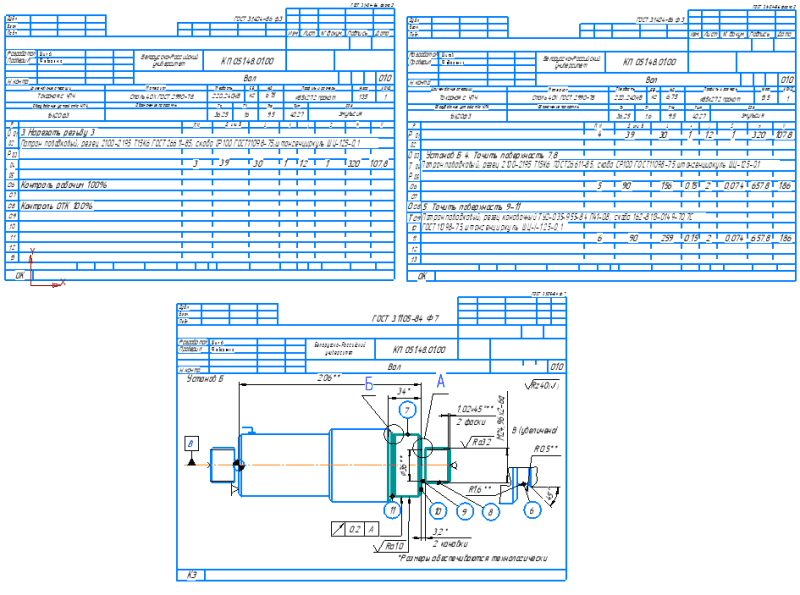Click the КЭ cell on the sketch sheet
The height and width of the screenshot is (595, 800).
[191, 575]
